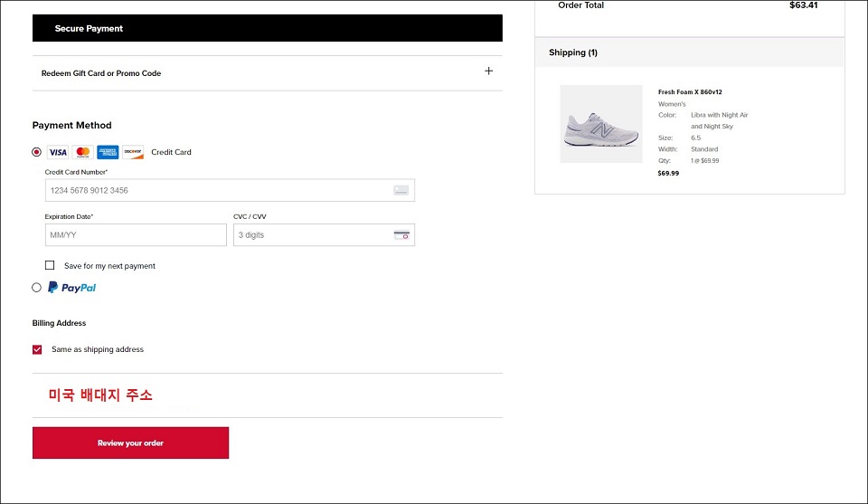Click the Discover card logo
Image resolution: width=868 pixels, height=504 pixels.
pos(133,152)
